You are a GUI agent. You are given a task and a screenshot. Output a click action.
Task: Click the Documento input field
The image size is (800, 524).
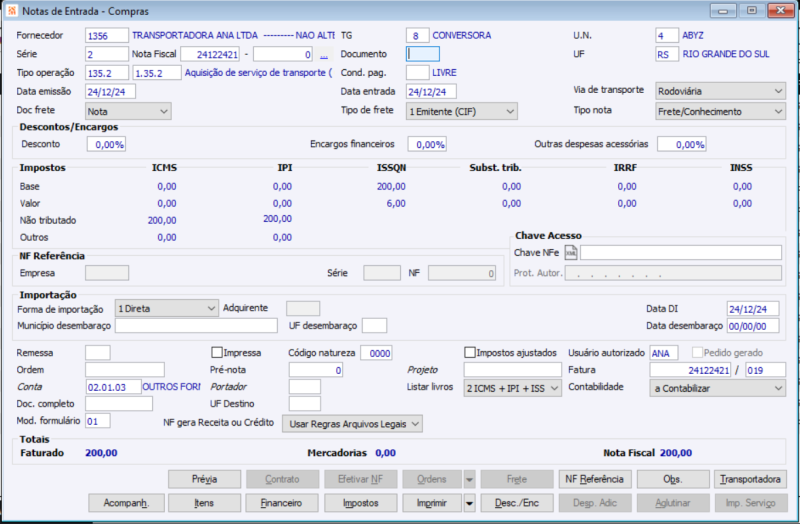point(422,54)
